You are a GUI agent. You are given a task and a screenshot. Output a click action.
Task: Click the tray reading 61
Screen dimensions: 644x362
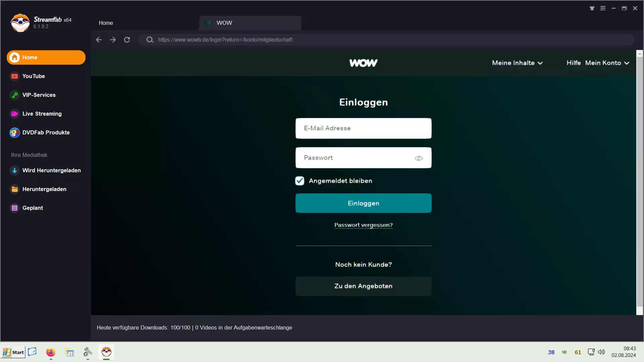pos(578,352)
